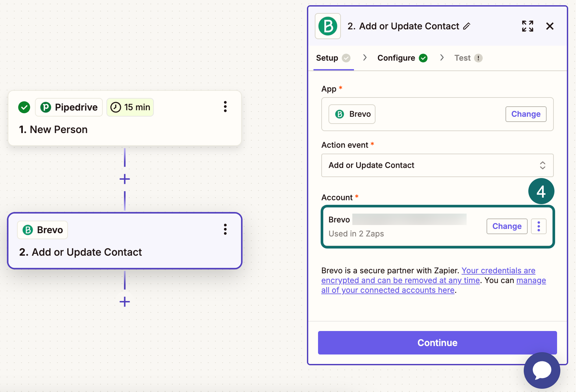Click the Continue button
The height and width of the screenshot is (392, 576).
pyautogui.click(x=438, y=343)
